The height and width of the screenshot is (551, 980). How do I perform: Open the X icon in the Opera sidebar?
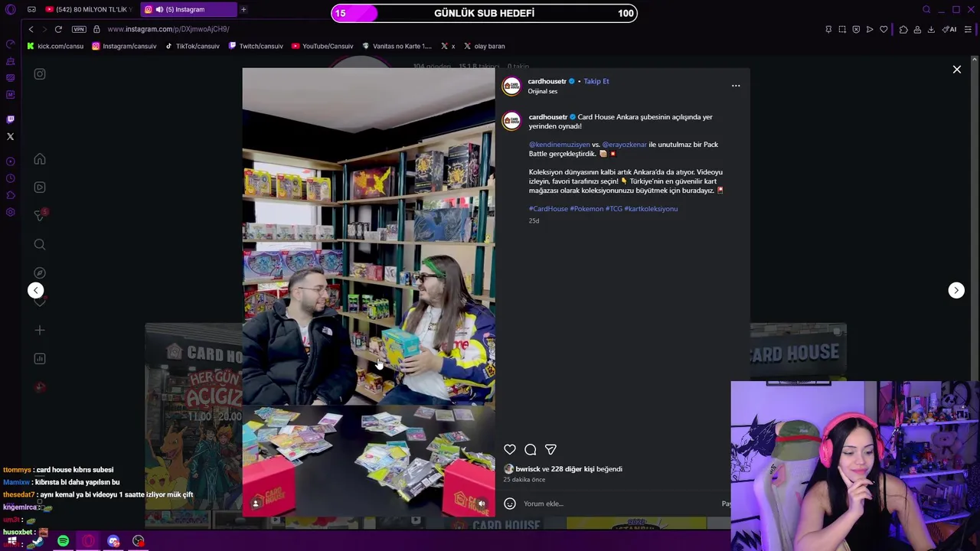[10, 136]
